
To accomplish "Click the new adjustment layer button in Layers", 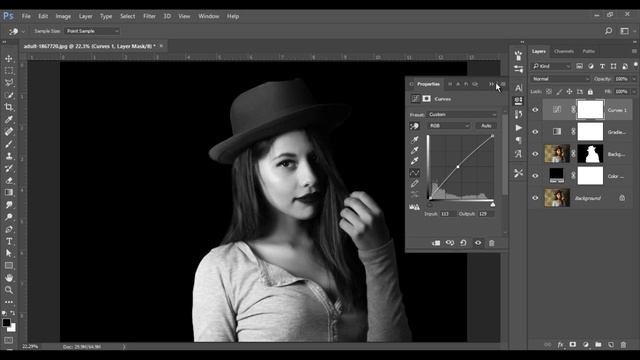I will click(586, 345).
